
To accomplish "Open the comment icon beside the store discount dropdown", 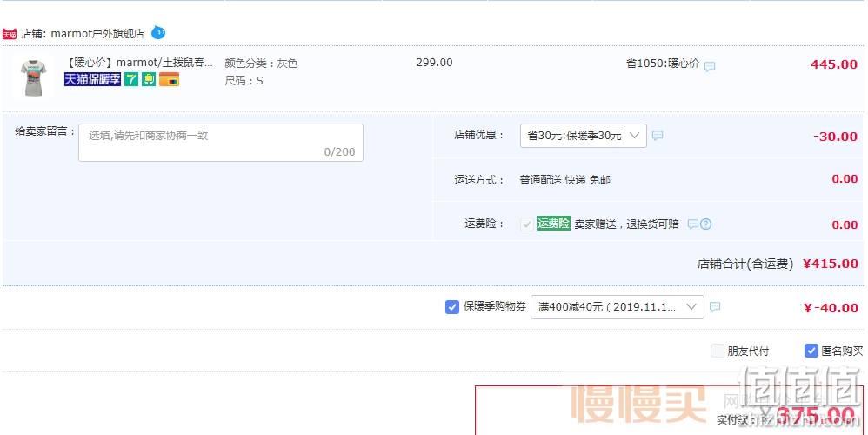I will 658,135.
